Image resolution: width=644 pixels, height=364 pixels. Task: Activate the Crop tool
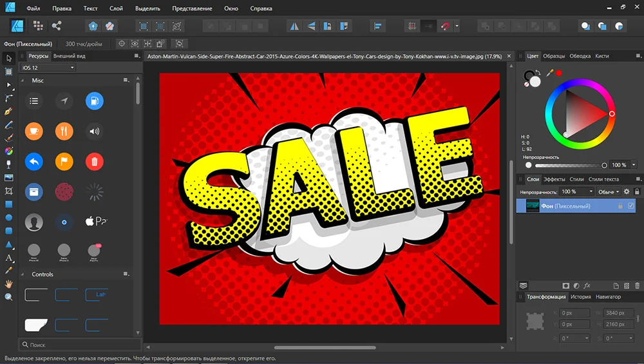[x=9, y=191]
